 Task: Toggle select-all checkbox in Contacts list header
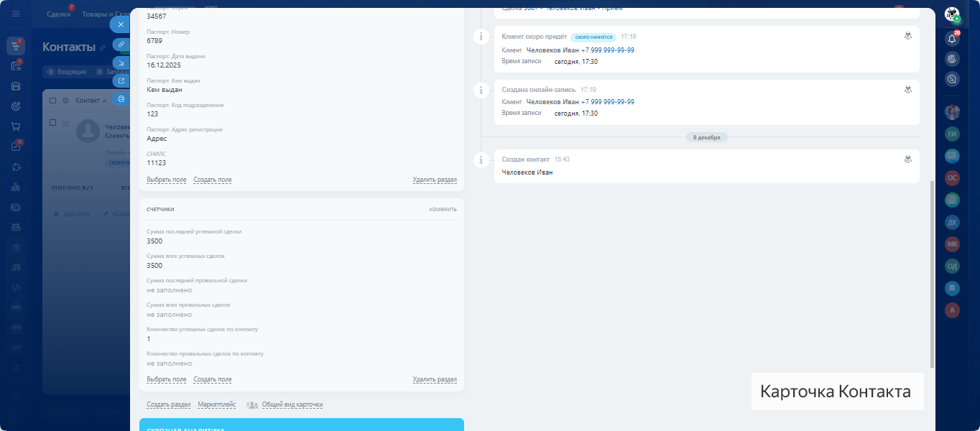pyautogui.click(x=53, y=101)
